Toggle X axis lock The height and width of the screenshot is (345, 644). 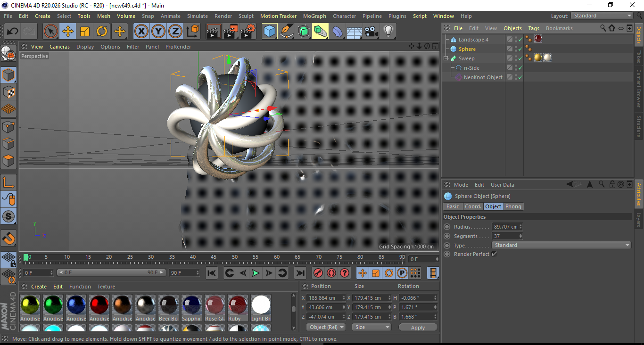click(141, 32)
